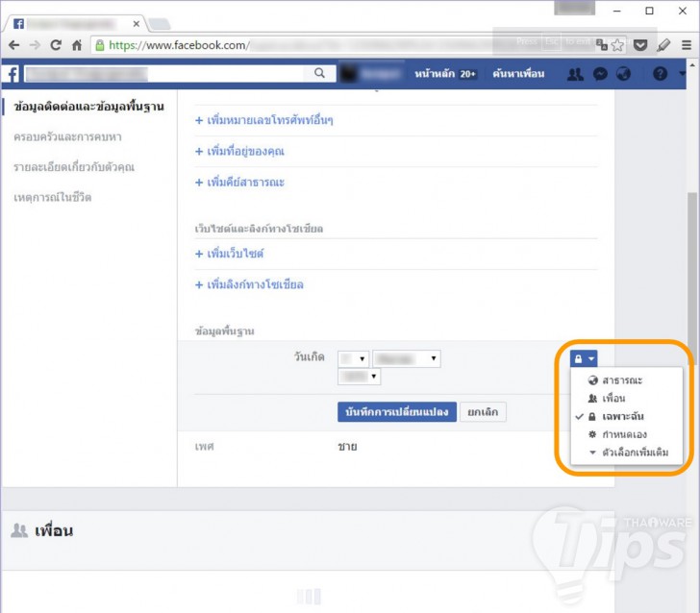
Task: Click inside Facebook search field
Action: pyautogui.click(x=163, y=74)
